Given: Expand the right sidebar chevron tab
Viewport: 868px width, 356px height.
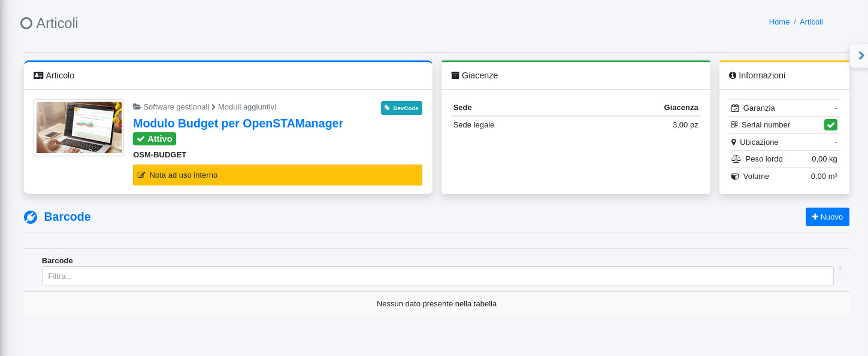Looking at the screenshot, I should [x=861, y=56].
